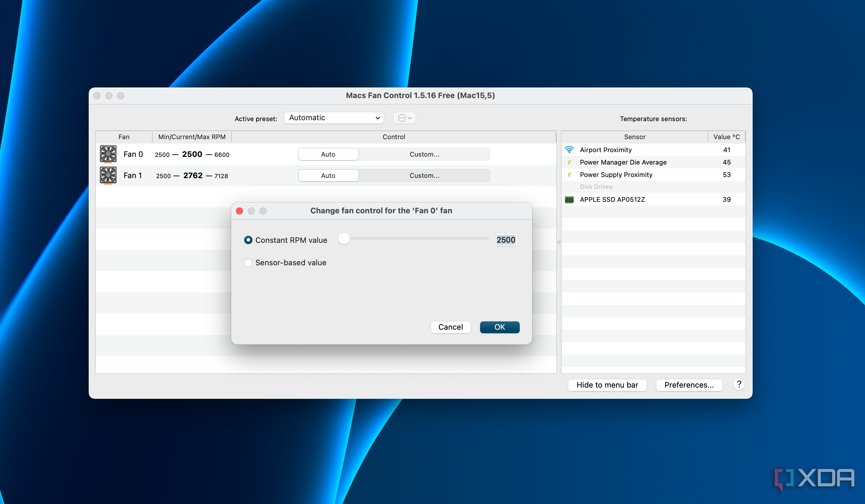Click the Power Supply Proximity bolt icon
This screenshot has height=504, width=865.
click(569, 175)
